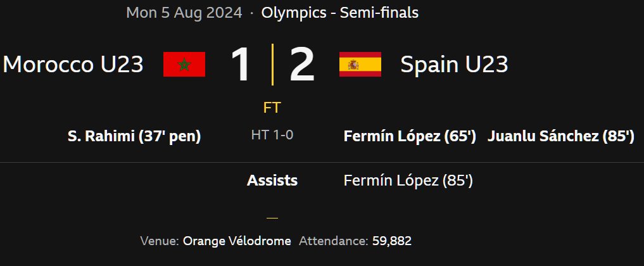Click the yellow divider between the scores
644x266 pixels.
point(272,65)
